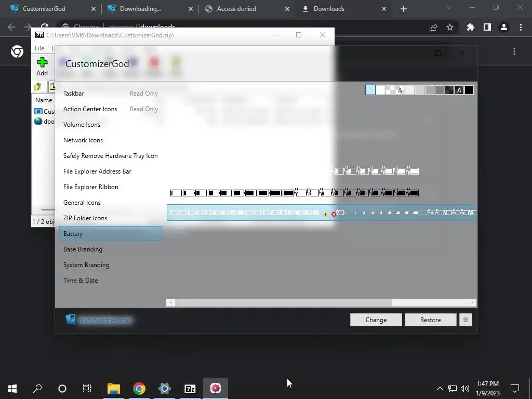Viewport: 532px width, 399px height.
Task: Switch to the Access denied tab
Action: point(246,9)
